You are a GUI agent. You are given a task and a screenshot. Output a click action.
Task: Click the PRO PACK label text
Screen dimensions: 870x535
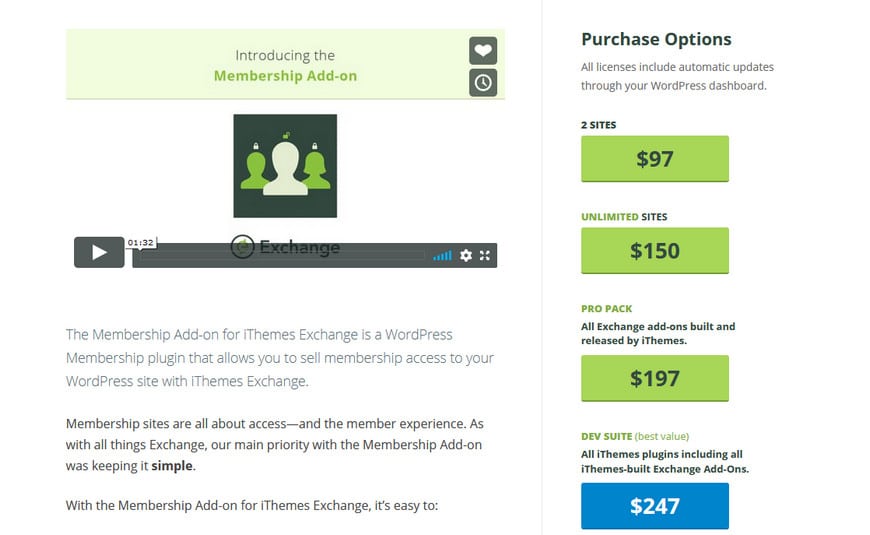(x=606, y=309)
